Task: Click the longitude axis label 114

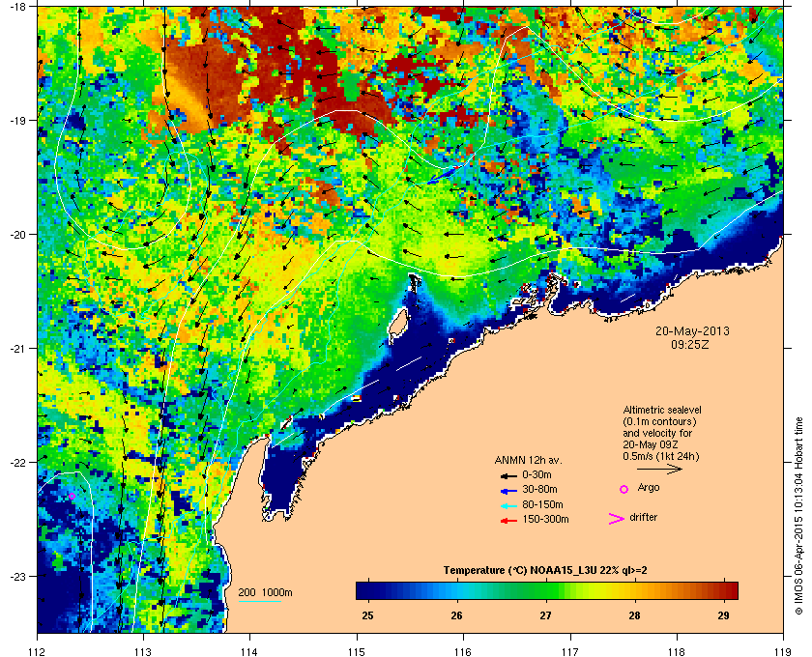Action: click(x=249, y=652)
